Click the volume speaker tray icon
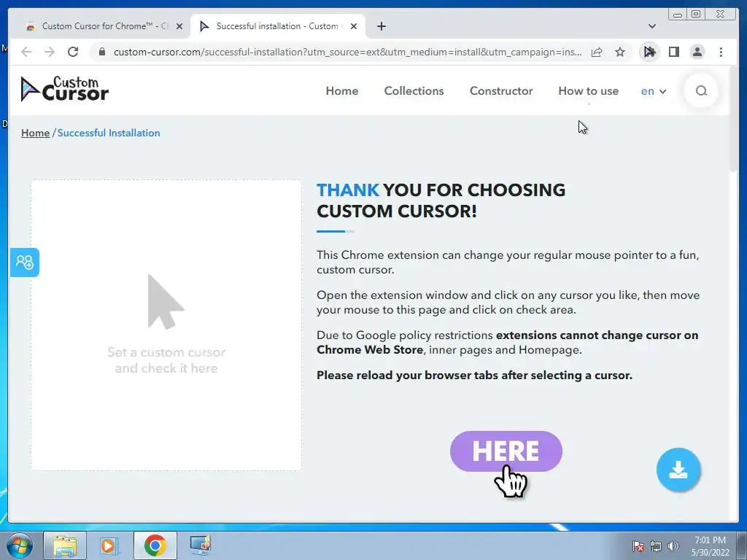This screenshot has width=747, height=560. [673, 546]
